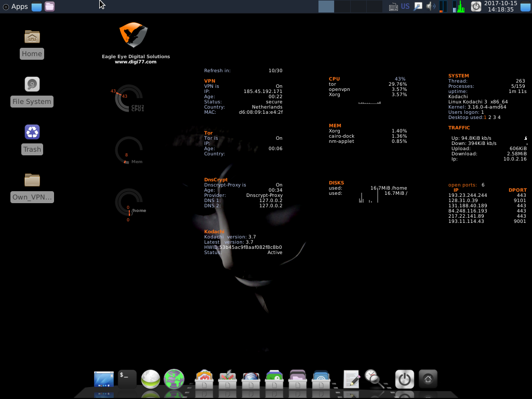532x399 pixels.
Task: Launch the text editor notepad in dock
Action: coord(352,379)
